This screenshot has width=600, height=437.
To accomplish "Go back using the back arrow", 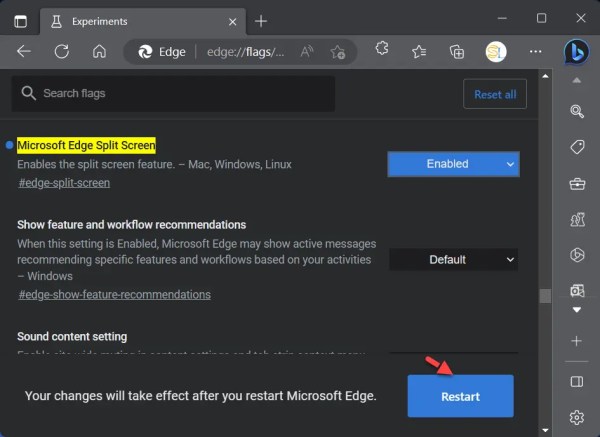I will [24, 51].
